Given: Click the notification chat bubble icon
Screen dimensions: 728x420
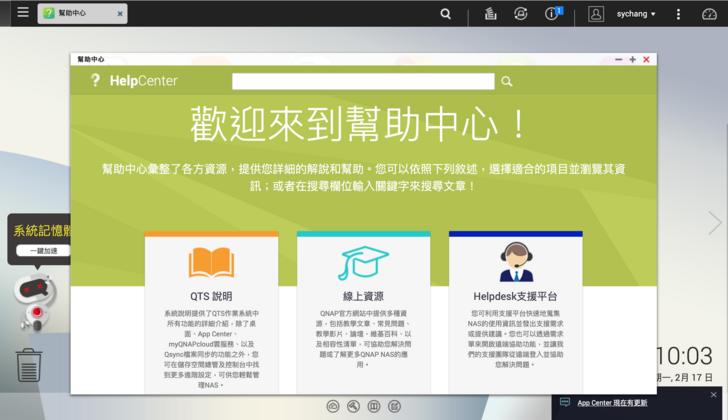Looking at the screenshot, I should (x=565, y=402).
